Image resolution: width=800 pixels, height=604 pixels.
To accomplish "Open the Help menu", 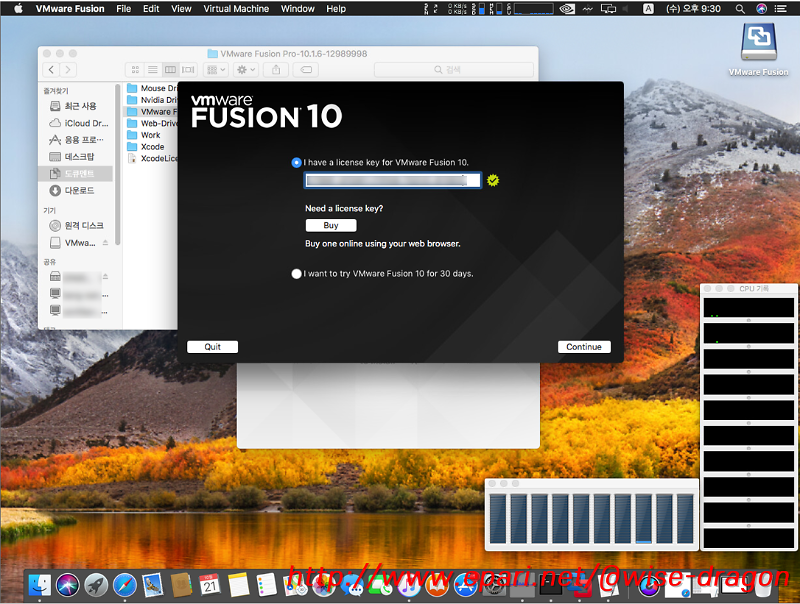I will [336, 9].
